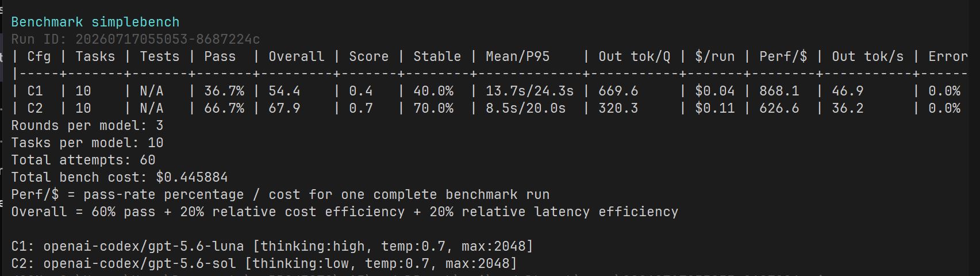Click the total bench cost $0.445884 value
The width and height of the screenshot is (980, 276).
[x=192, y=177]
